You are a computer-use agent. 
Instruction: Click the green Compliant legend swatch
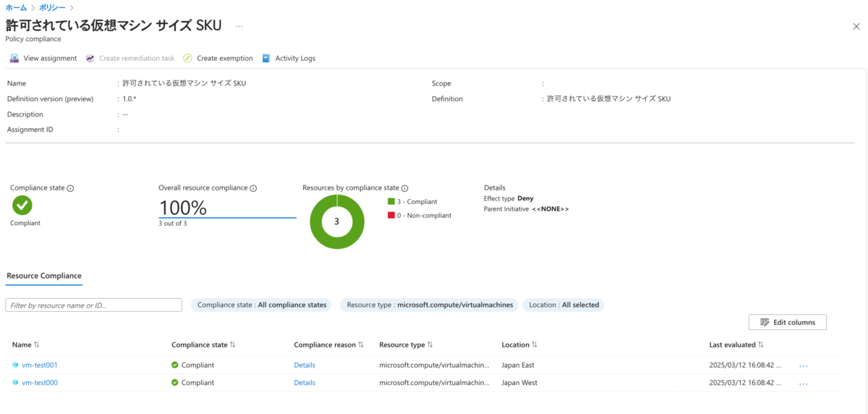(x=391, y=202)
